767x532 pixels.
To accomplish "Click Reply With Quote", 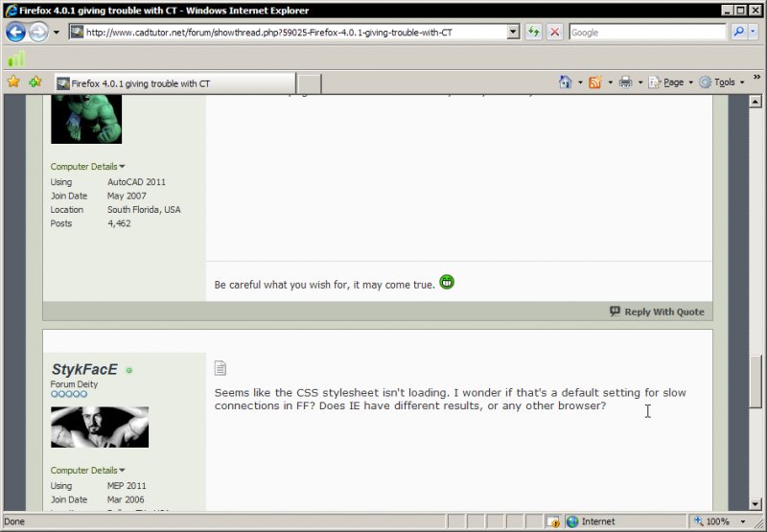I will pos(657,312).
